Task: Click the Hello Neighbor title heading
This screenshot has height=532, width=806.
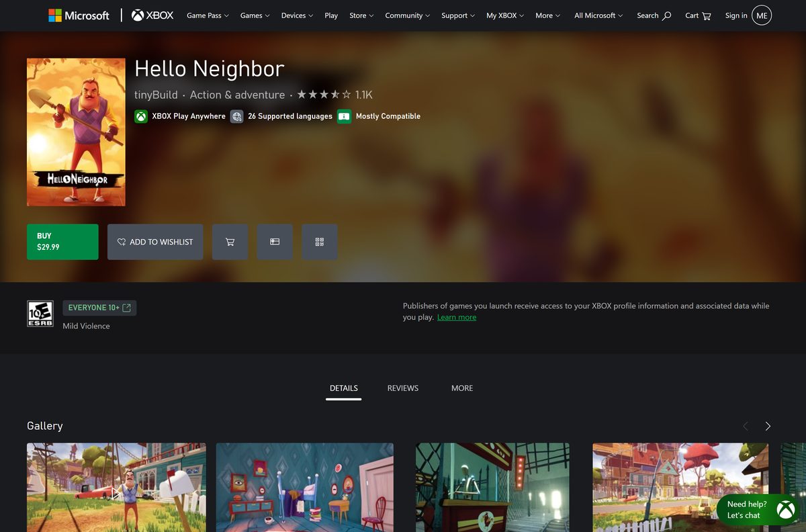Action: 210,69
